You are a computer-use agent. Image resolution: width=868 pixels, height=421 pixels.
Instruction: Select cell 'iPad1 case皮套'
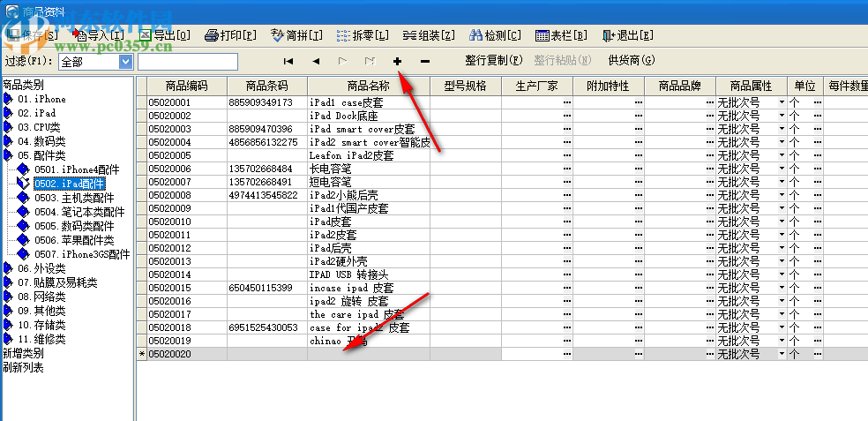(370, 102)
